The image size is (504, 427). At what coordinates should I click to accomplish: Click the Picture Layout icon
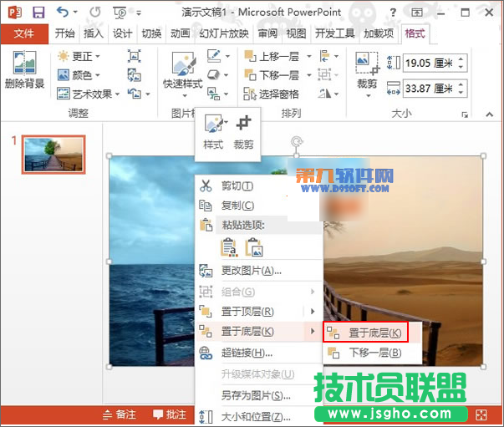pos(214,94)
